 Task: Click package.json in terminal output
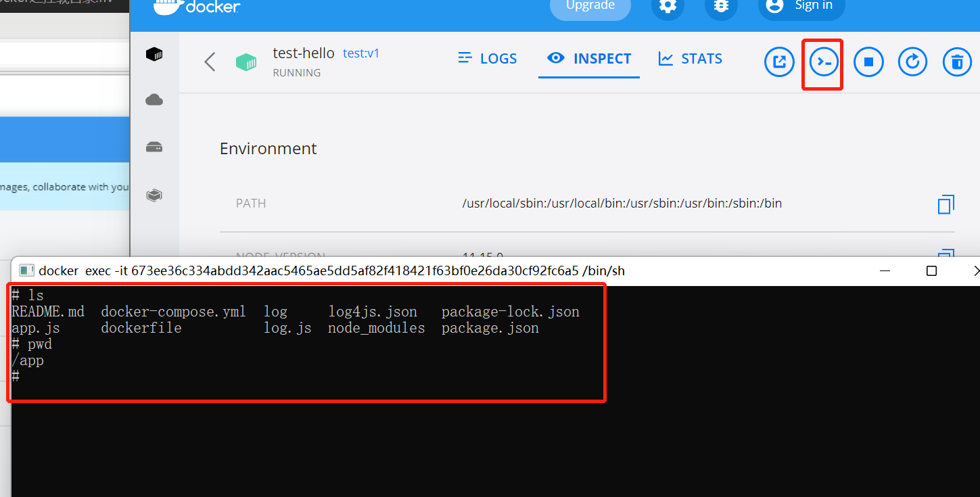click(490, 328)
